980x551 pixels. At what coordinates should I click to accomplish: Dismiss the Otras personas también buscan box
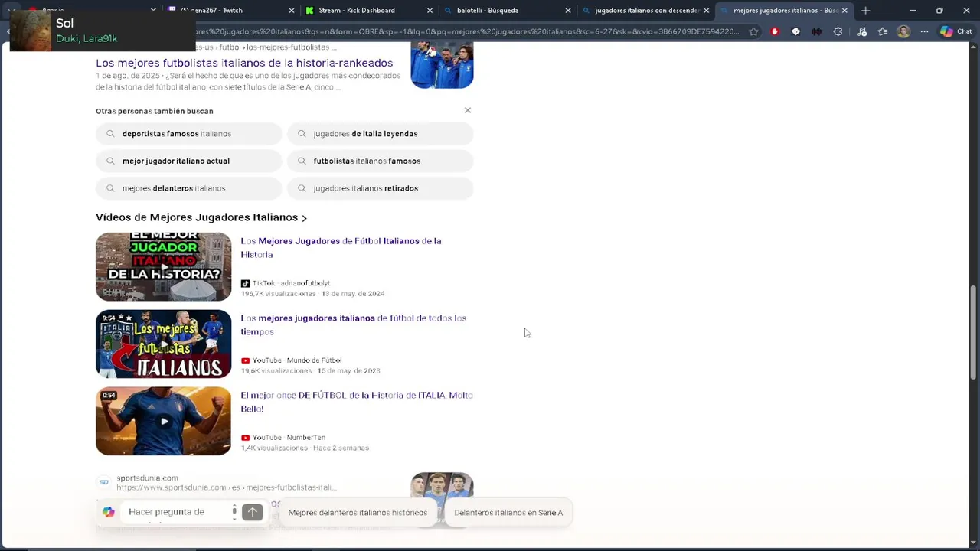click(468, 110)
